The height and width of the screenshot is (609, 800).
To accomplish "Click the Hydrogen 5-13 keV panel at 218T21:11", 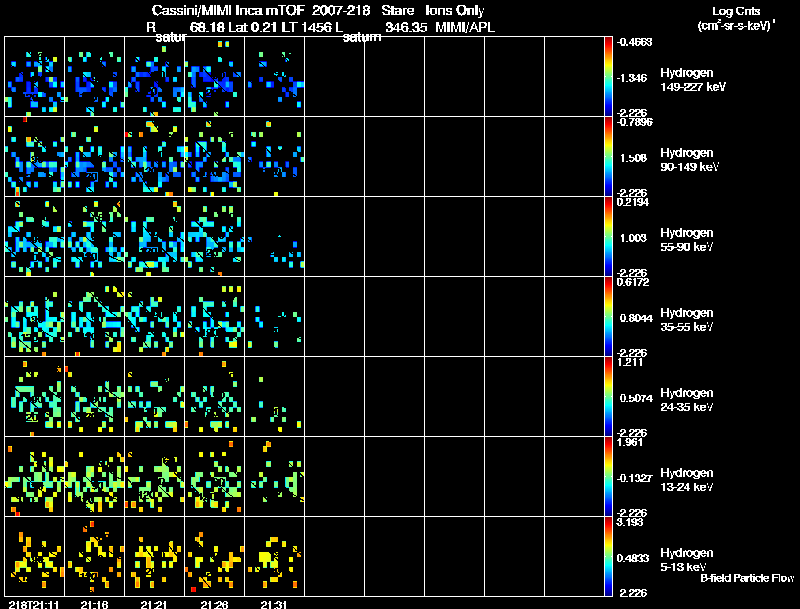I will (x=35, y=557).
